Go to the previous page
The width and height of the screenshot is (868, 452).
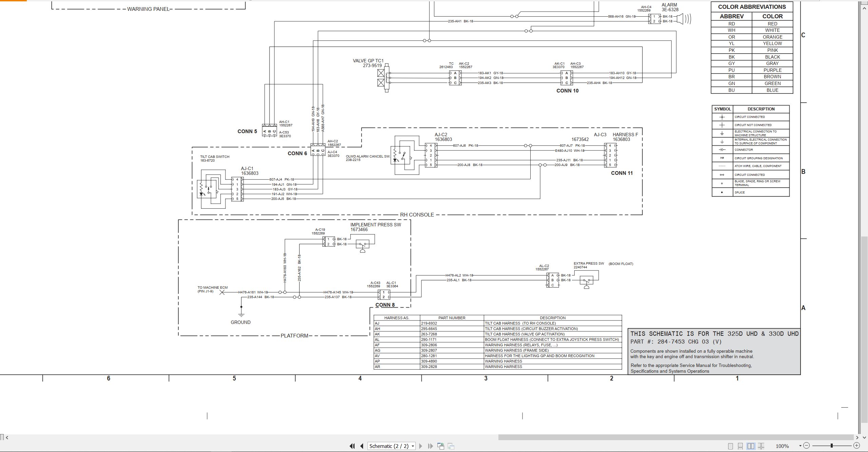(362, 446)
